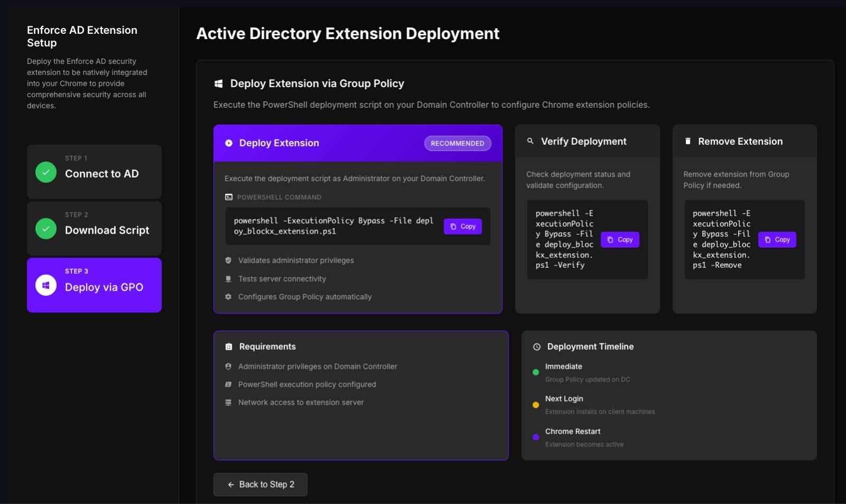
Task: Click the Remove Extension card title
Action: click(740, 142)
